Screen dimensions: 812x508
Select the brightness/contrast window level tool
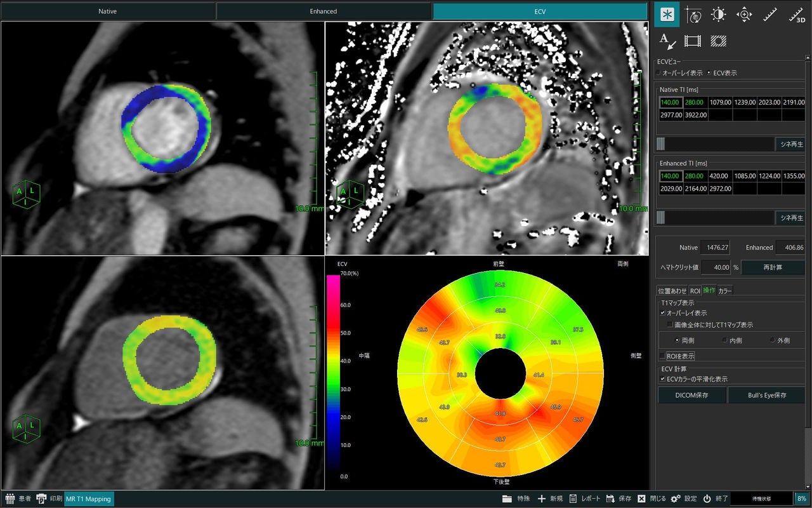tap(718, 15)
